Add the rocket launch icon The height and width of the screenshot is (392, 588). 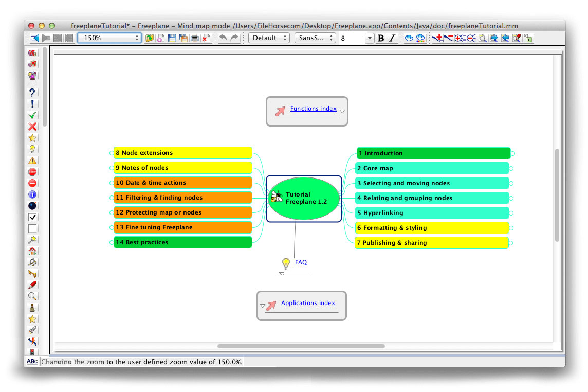[x=32, y=330]
